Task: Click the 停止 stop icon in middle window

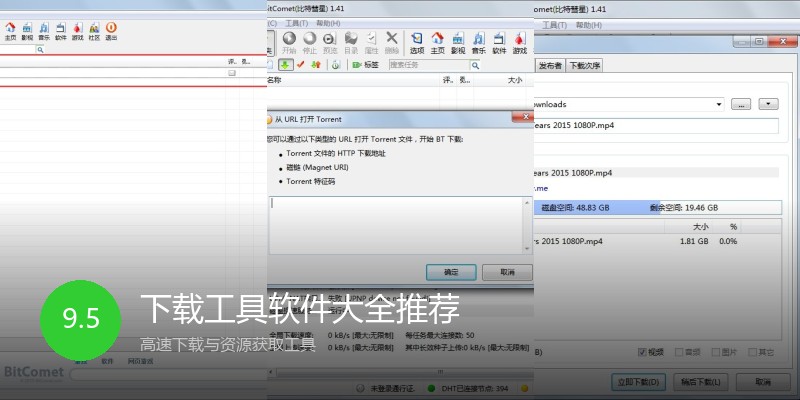Action: coord(310,43)
